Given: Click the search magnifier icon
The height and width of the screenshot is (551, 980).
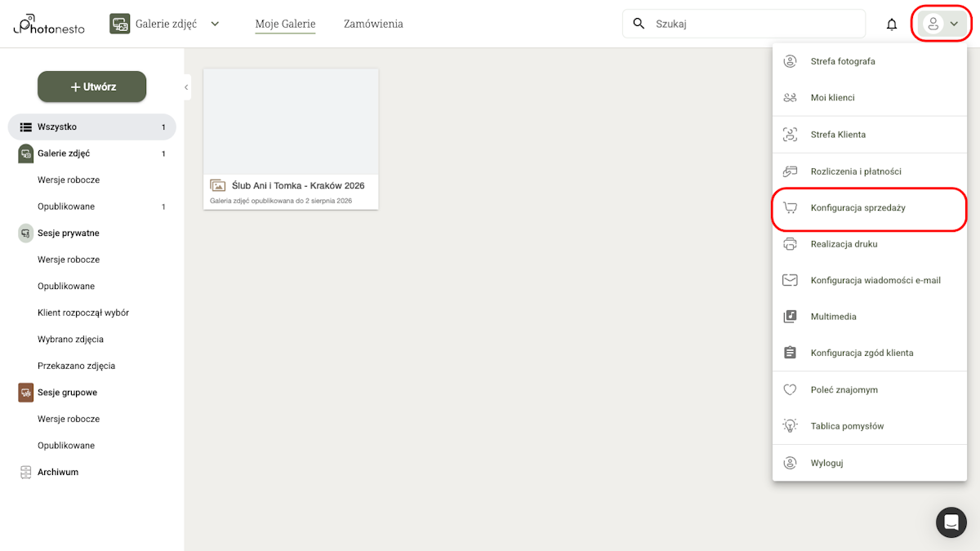Looking at the screenshot, I should click(639, 24).
